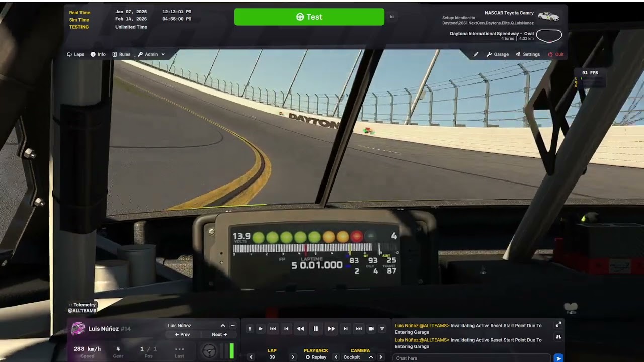Click the slow motion play icon
Image resolution: width=644 pixels, height=362 pixels.
(x=260, y=329)
